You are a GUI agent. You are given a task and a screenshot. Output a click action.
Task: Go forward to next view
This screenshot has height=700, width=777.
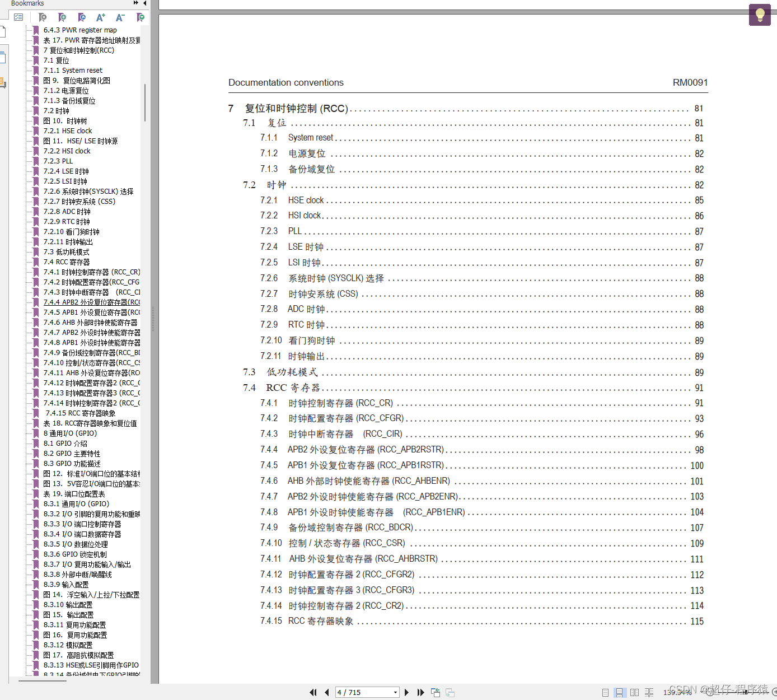coord(450,693)
